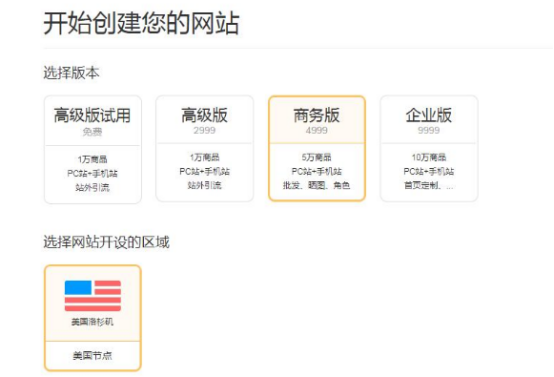Click the 4999 price text
554x377 pixels.
click(x=317, y=130)
